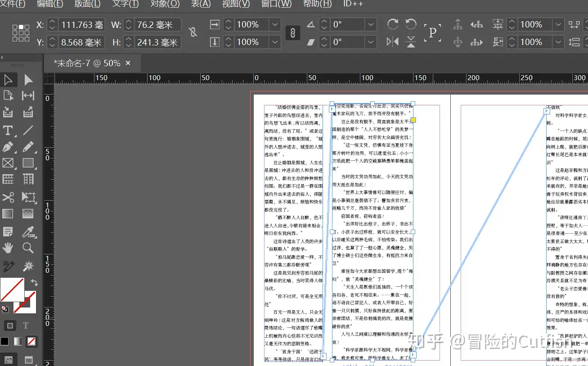Select the Selection tool (black arrow)
The width and height of the screenshot is (588, 366).
(x=8, y=80)
